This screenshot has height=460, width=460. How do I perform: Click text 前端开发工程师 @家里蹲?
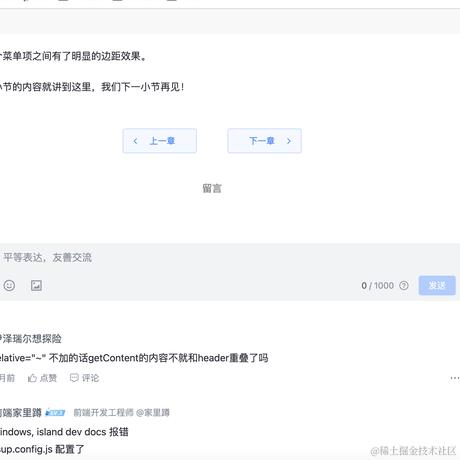[121, 413]
